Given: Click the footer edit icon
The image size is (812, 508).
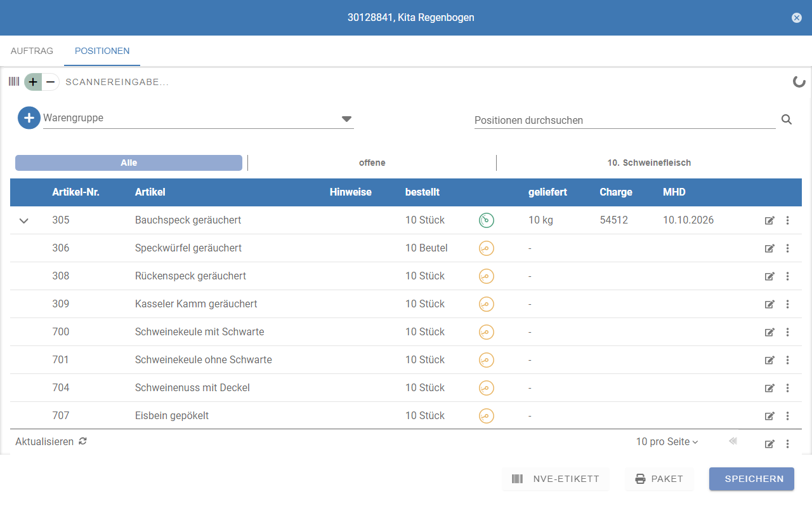Looking at the screenshot, I should [769, 444].
